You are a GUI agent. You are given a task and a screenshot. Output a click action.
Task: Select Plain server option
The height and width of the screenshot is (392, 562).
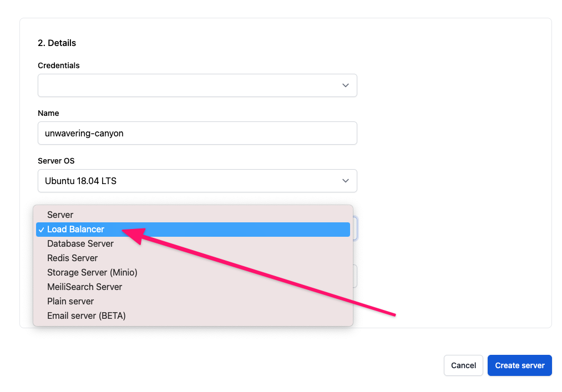(193, 301)
